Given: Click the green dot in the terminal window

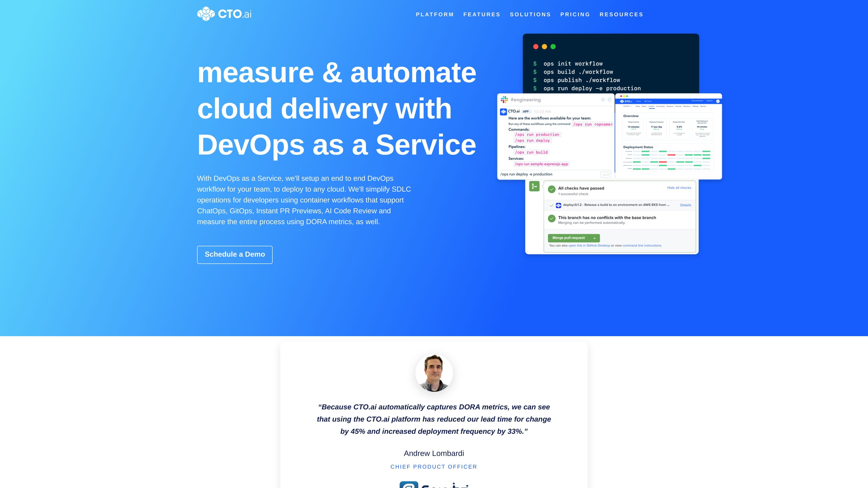Looking at the screenshot, I should coord(553,47).
